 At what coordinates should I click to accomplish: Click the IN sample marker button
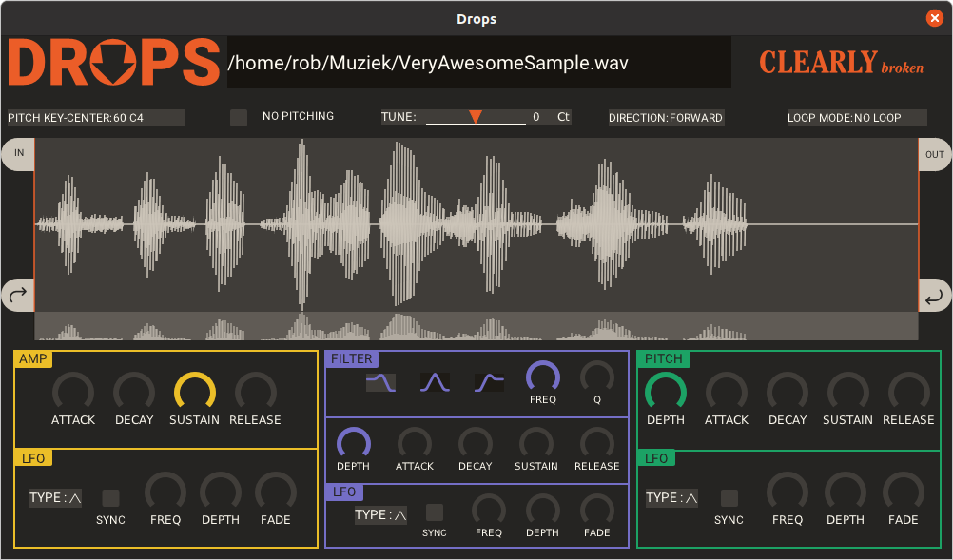pos(19,154)
